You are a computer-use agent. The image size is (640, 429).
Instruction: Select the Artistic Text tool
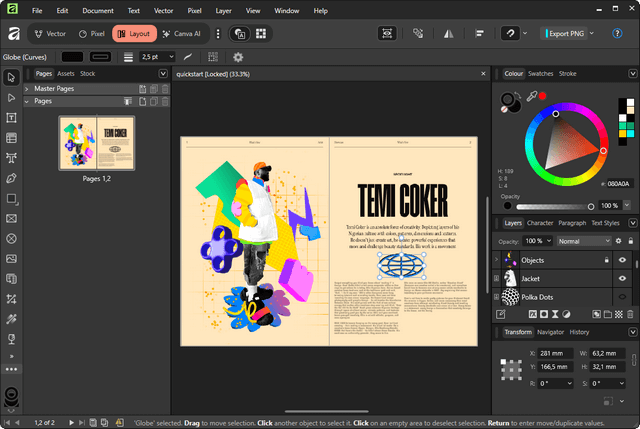coord(11,158)
